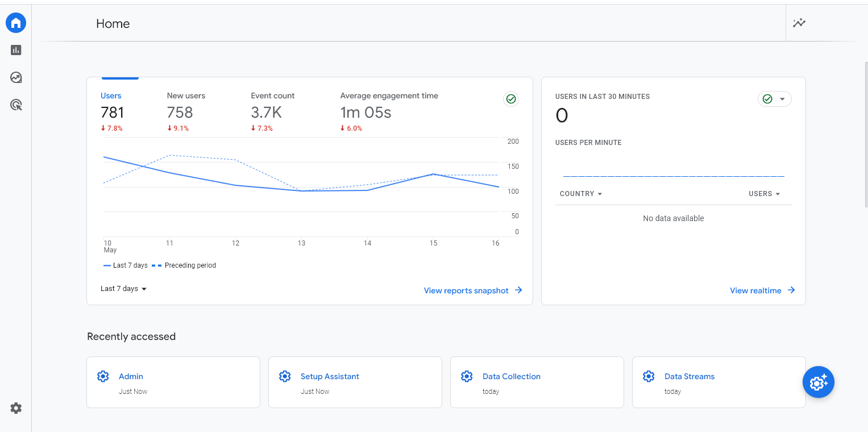This screenshot has height=432, width=868.
Task: Open the COUNTRY column sort dropdown
Action: [x=580, y=193]
